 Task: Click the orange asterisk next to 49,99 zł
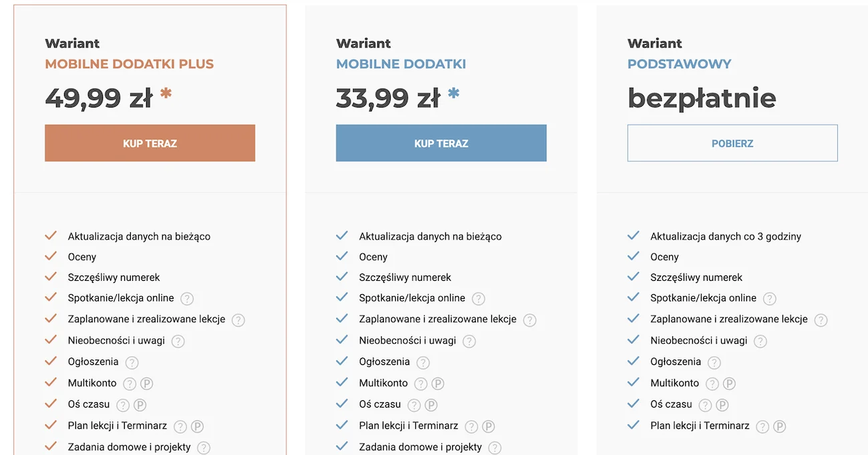coord(166,94)
